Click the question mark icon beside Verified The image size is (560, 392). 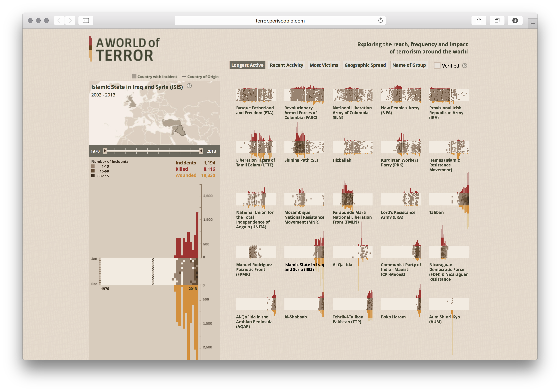pos(465,66)
